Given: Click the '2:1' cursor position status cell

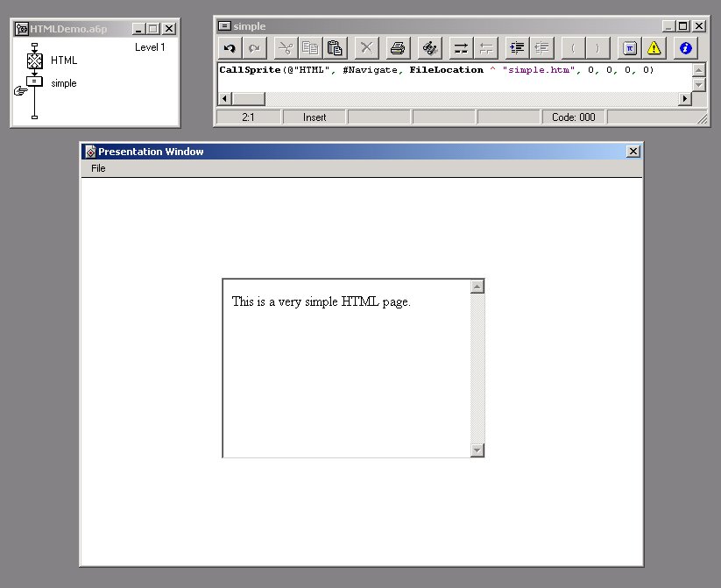Looking at the screenshot, I should pyautogui.click(x=248, y=117).
